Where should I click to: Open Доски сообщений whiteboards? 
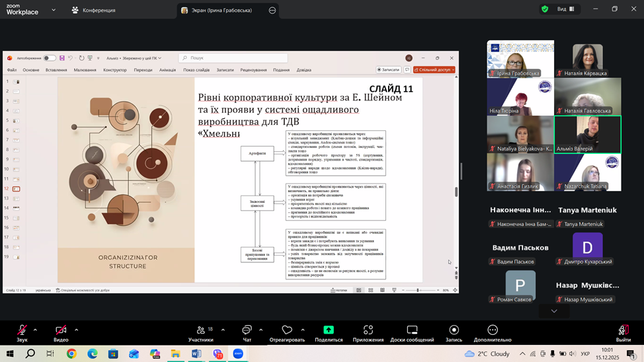point(411,330)
